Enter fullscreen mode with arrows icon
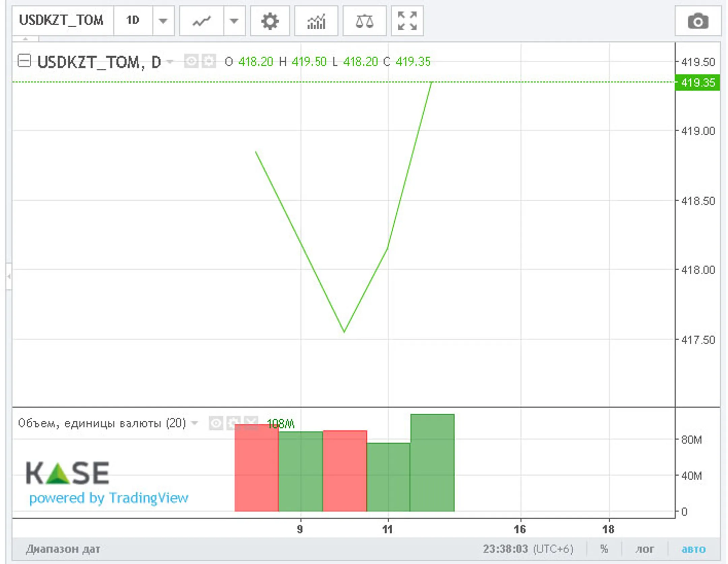This screenshot has height=564, width=728. pyautogui.click(x=407, y=21)
